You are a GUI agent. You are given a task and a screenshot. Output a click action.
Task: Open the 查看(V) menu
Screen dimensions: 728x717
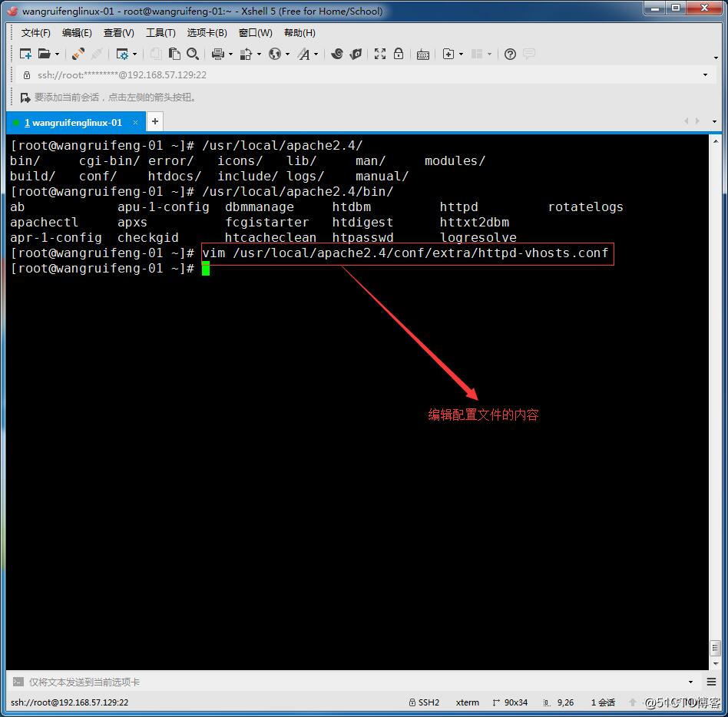[x=118, y=32]
